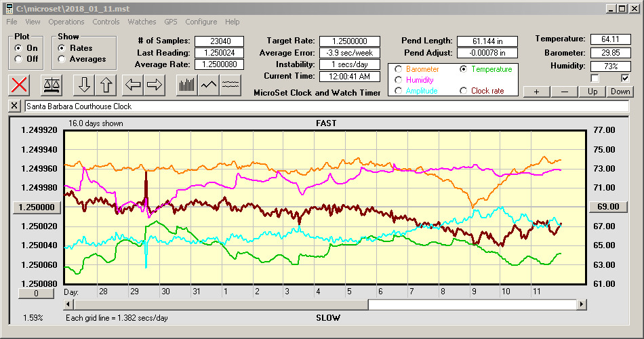Open the Configure menu
Image resolution: width=644 pixels, height=339 pixels.
[201, 22]
